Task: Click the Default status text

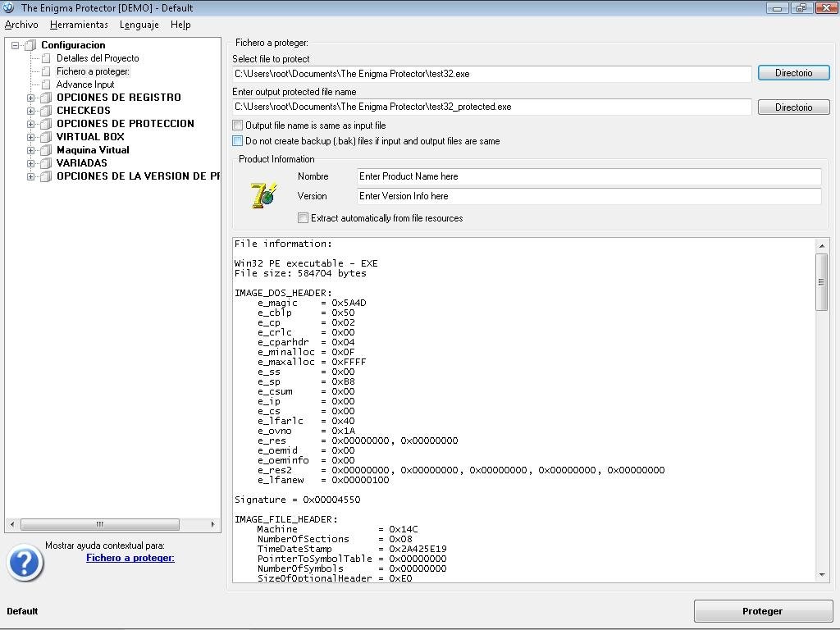Action: coord(22,611)
